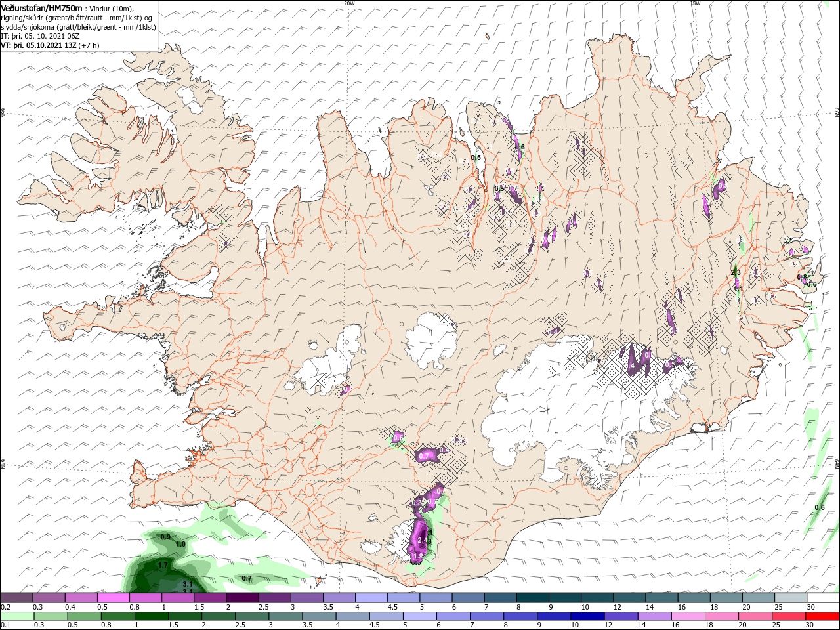Click the dark red 30 swatch in lower legend row
The height and width of the screenshot is (630, 840).
[822, 616]
